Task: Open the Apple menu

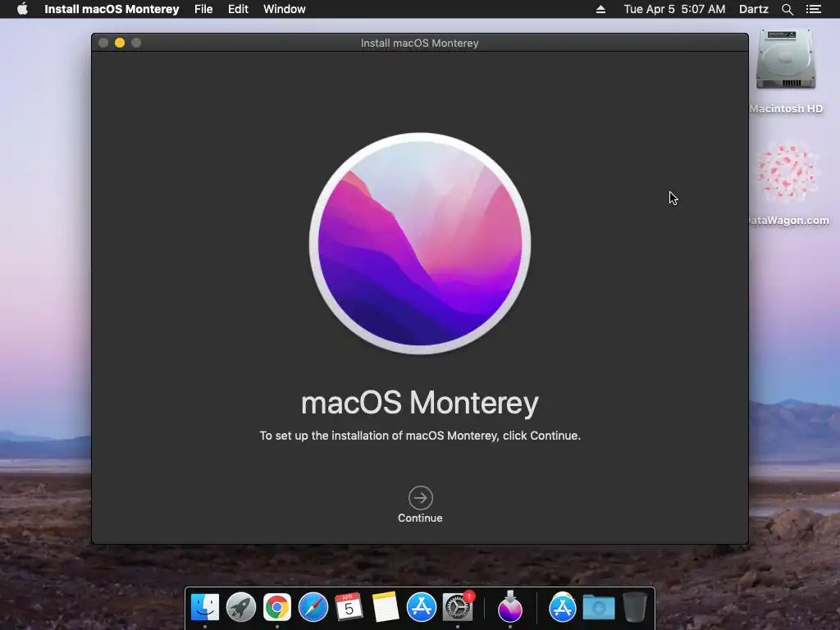Action: pos(22,9)
